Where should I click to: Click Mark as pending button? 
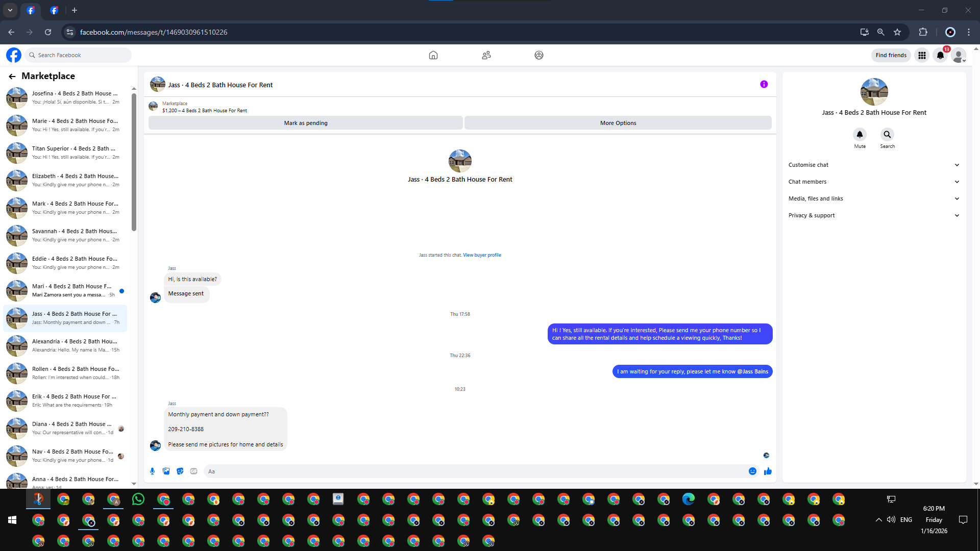coord(305,123)
